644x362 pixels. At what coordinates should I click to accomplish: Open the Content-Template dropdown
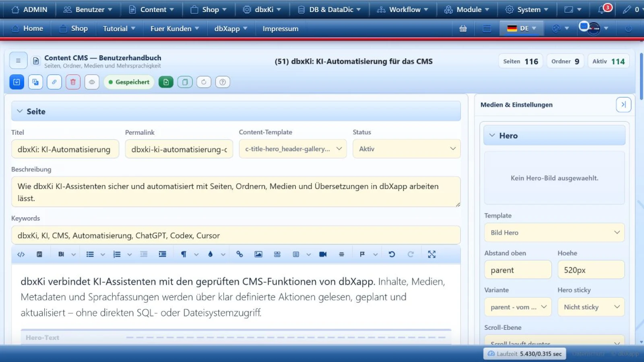pyautogui.click(x=293, y=149)
